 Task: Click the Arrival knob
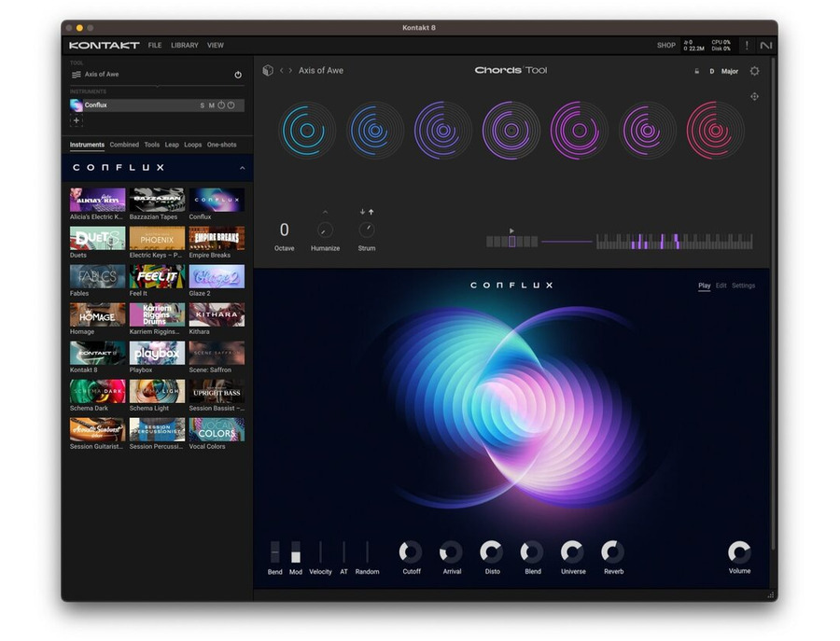(x=451, y=551)
